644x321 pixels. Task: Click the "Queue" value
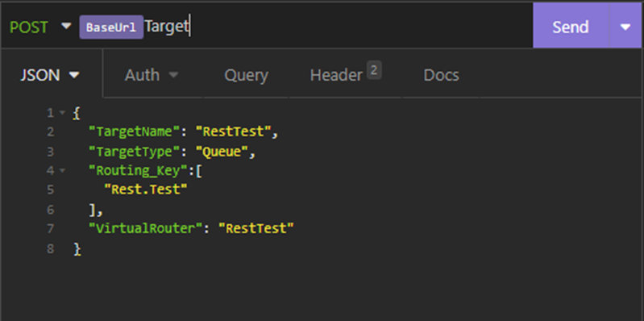pos(222,152)
